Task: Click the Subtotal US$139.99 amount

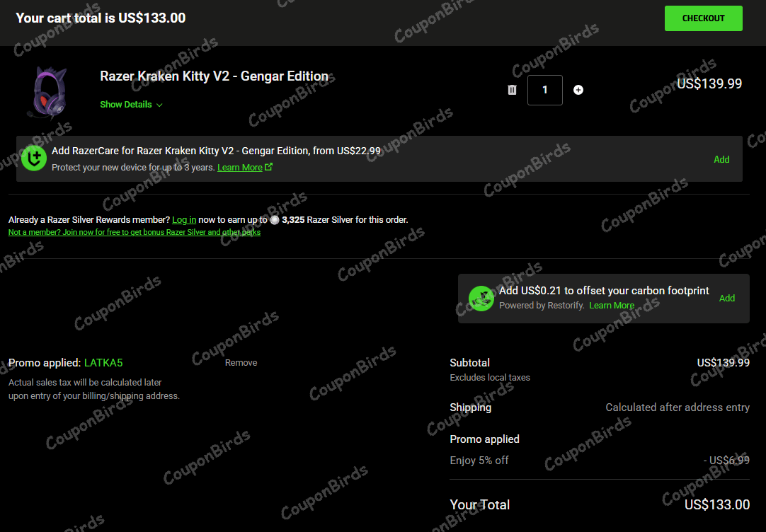Action: 723,363
